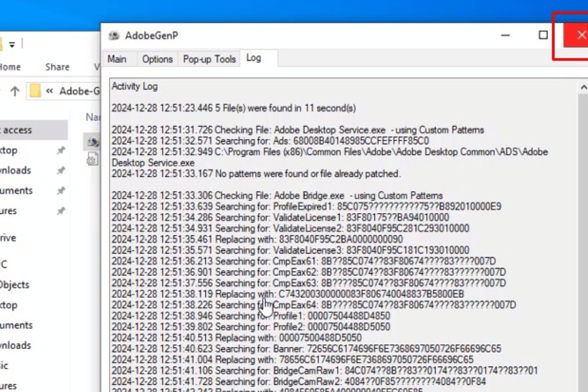Open the Pop-up Tools tab
The width and height of the screenshot is (588, 392).
click(x=209, y=59)
